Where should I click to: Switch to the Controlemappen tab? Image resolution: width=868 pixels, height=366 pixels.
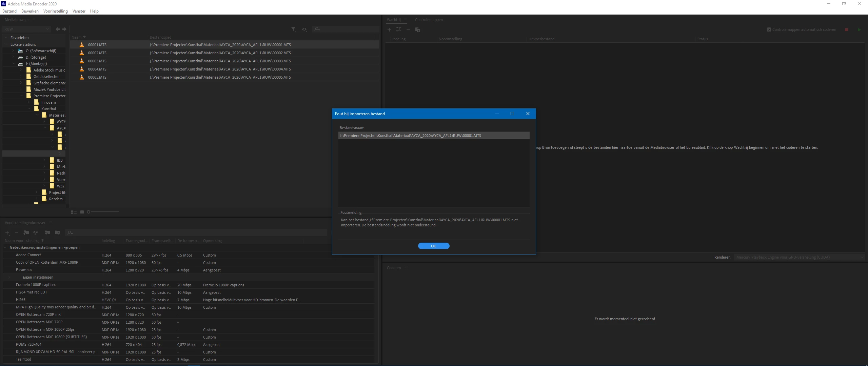tap(429, 20)
